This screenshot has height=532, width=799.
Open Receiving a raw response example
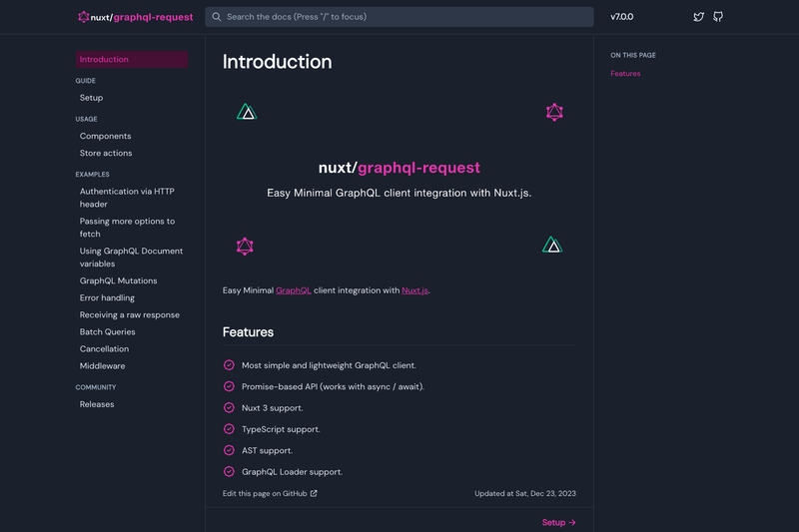tap(130, 314)
